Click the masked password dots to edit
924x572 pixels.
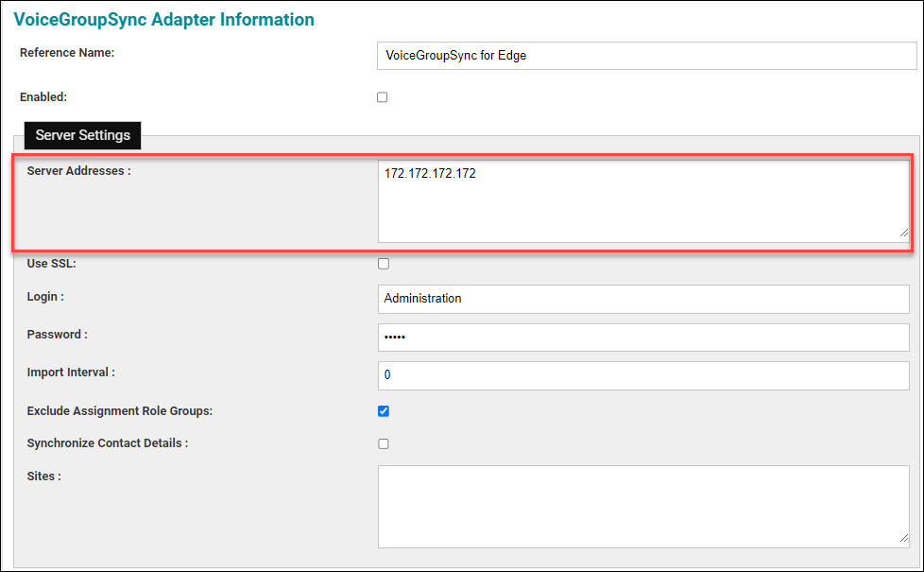(397, 338)
